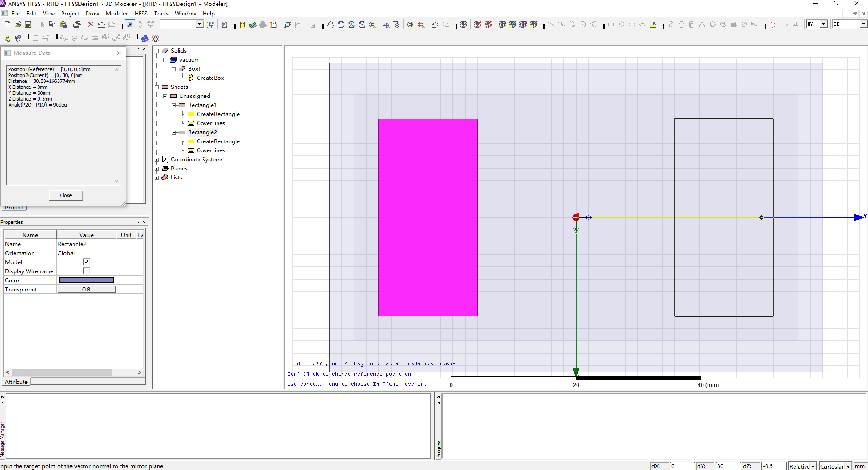The image size is (868, 470).
Task: Select the Pan hand tool
Action: point(330,24)
